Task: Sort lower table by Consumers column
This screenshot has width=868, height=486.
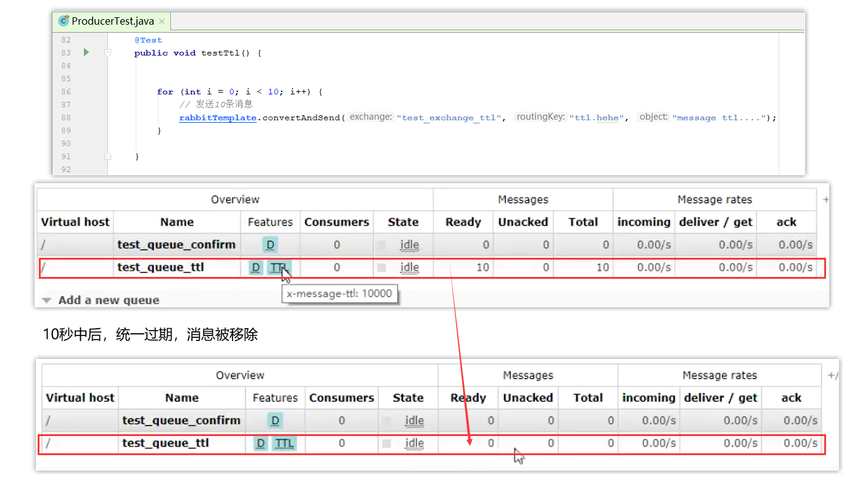Action: click(x=341, y=398)
